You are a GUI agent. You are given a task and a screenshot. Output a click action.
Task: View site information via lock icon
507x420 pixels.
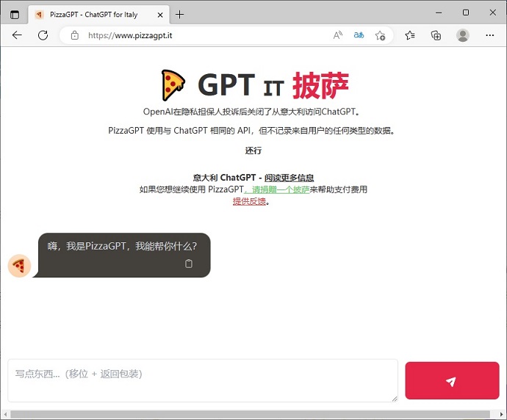point(75,35)
